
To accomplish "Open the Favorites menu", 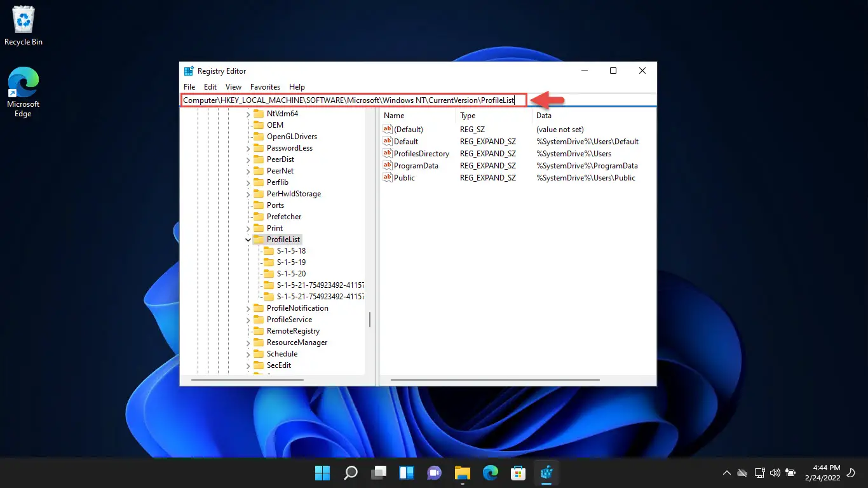I will (265, 87).
